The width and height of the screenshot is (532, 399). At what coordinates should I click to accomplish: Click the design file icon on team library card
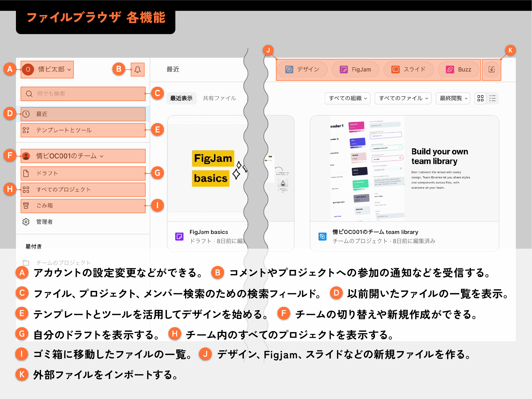pos(322,236)
